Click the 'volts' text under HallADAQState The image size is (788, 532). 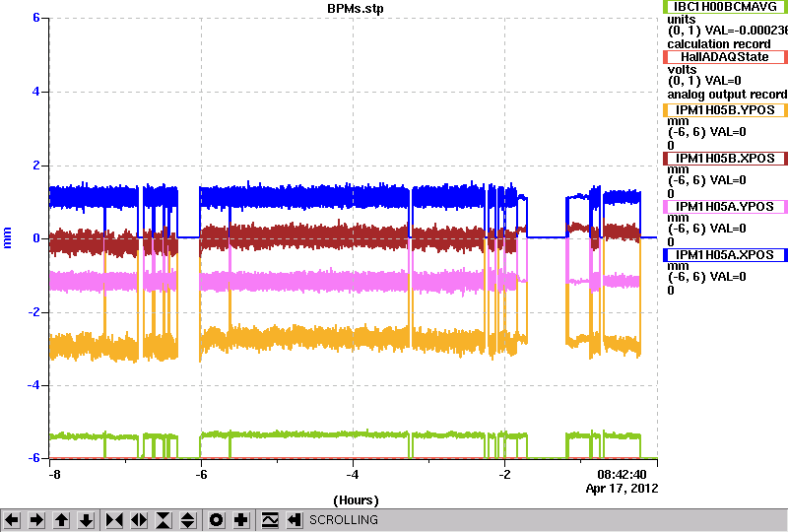pos(682,69)
